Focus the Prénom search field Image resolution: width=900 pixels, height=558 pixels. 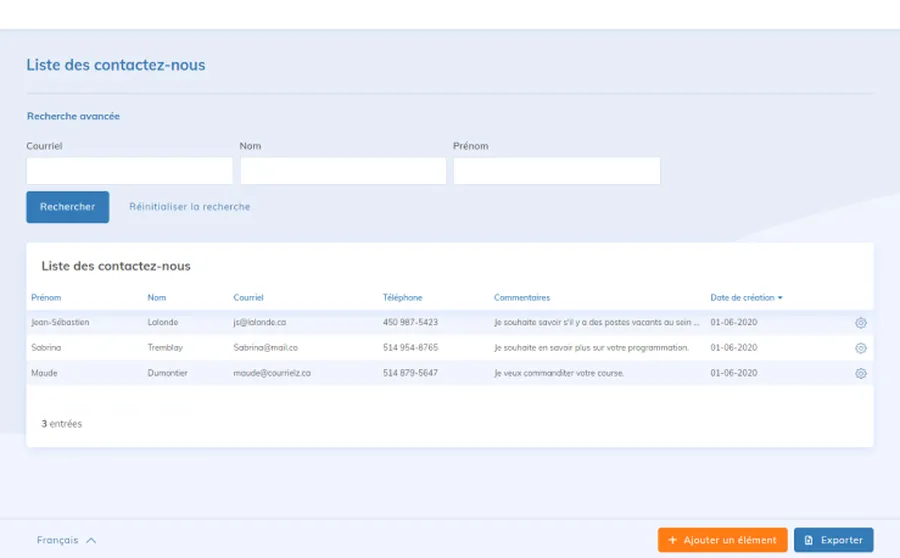pyautogui.click(x=556, y=171)
